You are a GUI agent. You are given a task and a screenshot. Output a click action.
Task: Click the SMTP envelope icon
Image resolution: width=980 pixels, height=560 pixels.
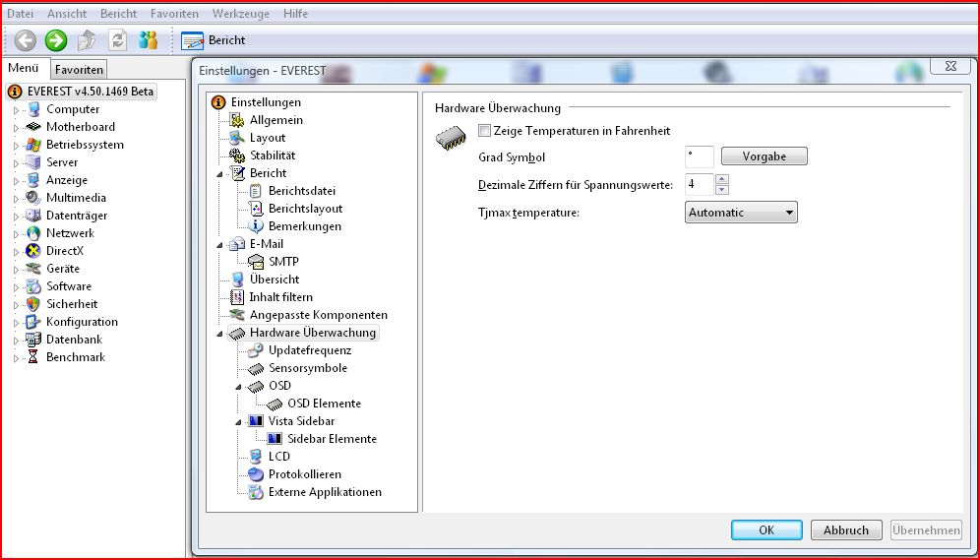click(x=256, y=262)
